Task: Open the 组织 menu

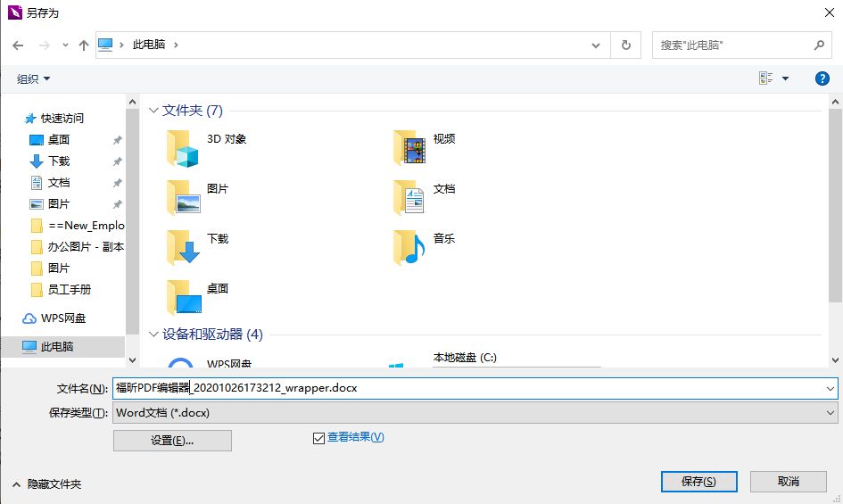Action: pos(34,78)
